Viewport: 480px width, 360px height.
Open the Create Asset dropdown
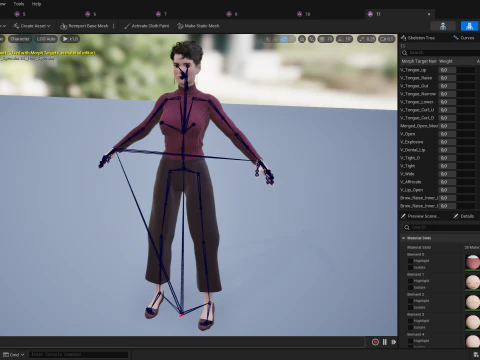32,26
